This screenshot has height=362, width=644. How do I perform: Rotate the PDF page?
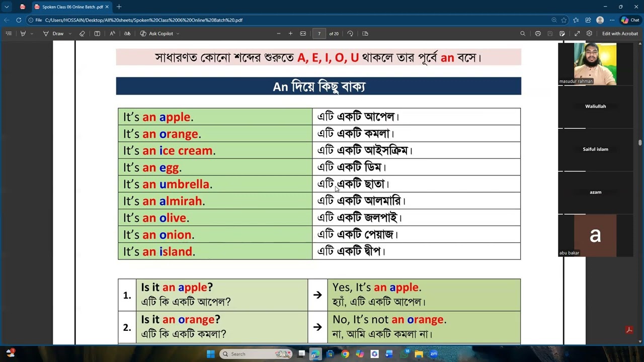[350, 34]
